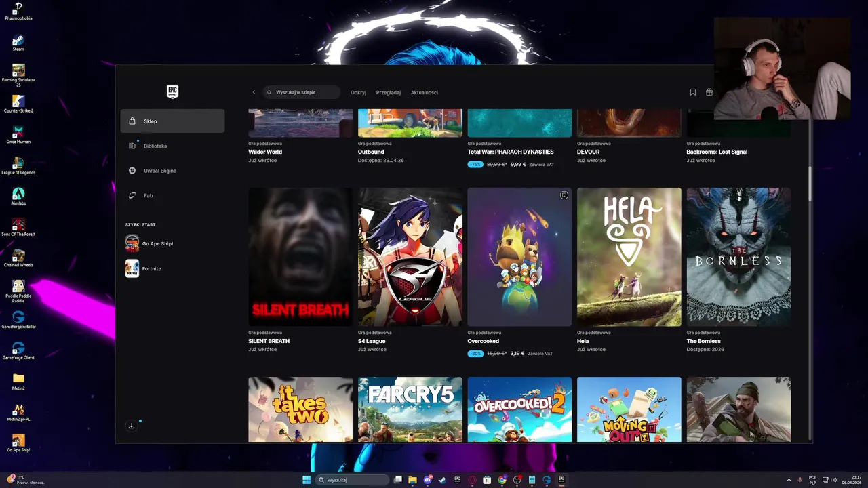Open the Hela game cover
Viewport: 868px width, 488px height.
629,257
